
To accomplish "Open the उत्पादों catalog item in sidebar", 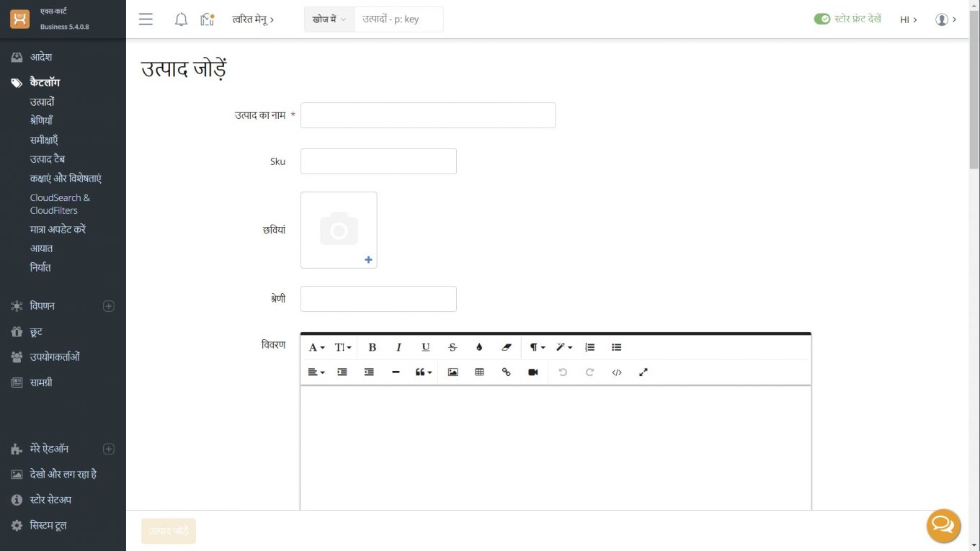I will (x=41, y=102).
